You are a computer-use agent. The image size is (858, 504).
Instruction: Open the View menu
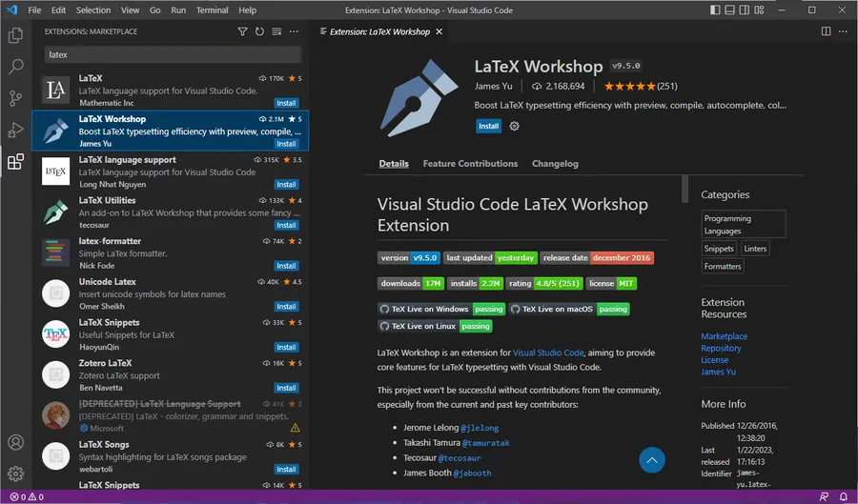[130, 10]
